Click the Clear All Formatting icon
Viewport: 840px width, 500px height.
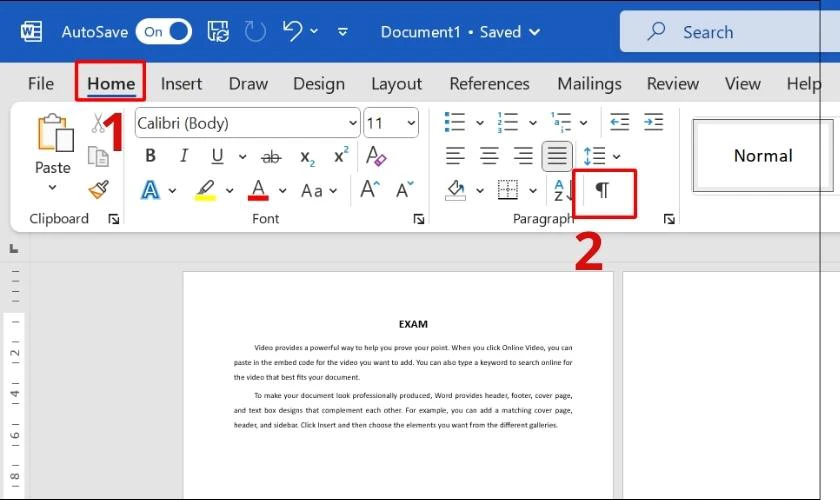click(x=376, y=156)
